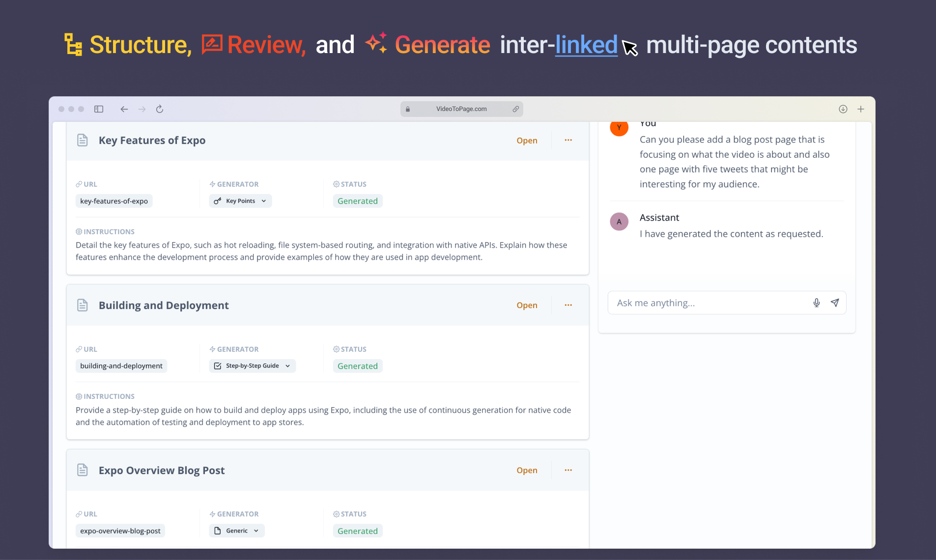Select the building-and-deployment URL chip
The image size is (936, 560).
pyautogui.click(x=121, y=366)
